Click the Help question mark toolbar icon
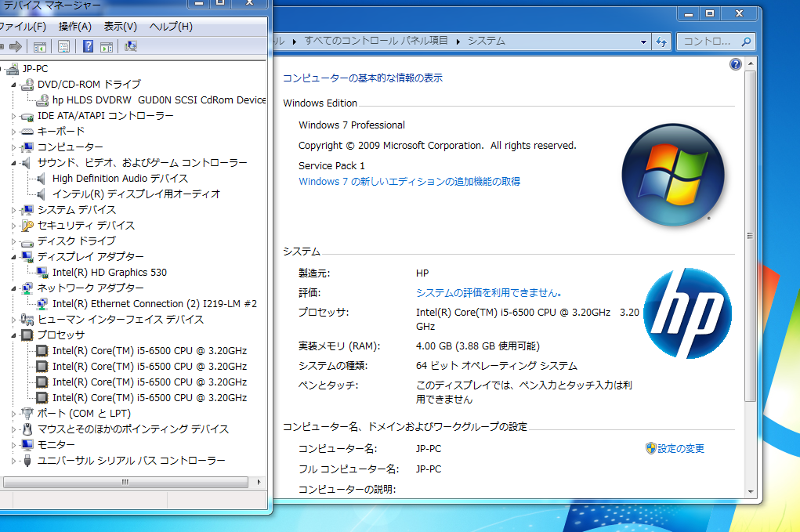800x532 pixels. click(x=86, y=45)
